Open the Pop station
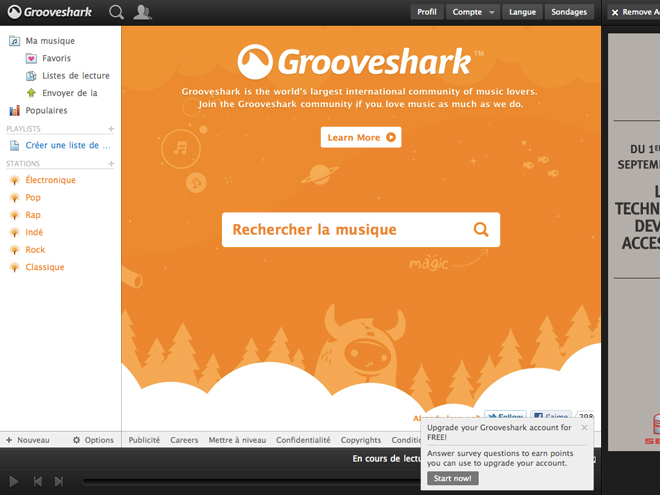 (x=33, y=197)
